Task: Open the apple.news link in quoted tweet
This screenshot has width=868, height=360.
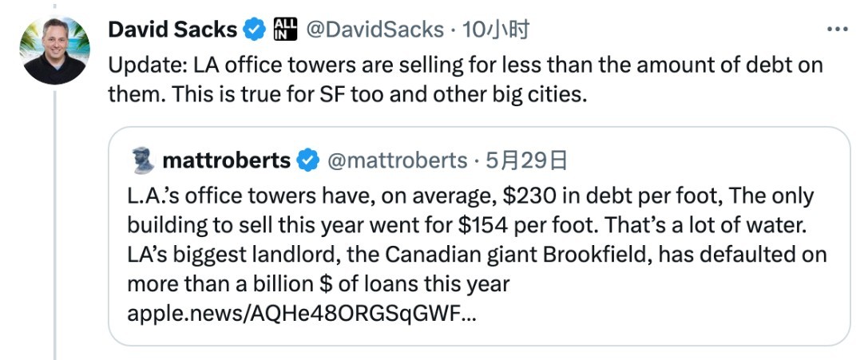Action: tap(302, 312)
